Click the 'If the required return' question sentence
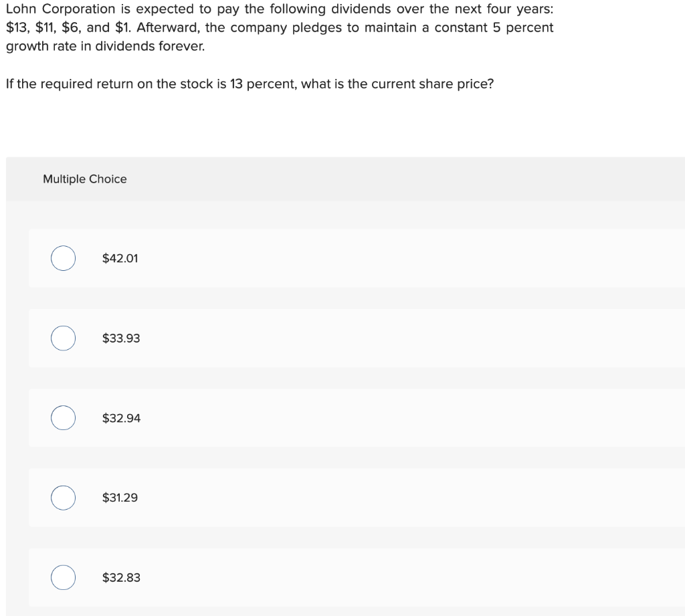Viewport: 685px width, 616px height. 250,84
